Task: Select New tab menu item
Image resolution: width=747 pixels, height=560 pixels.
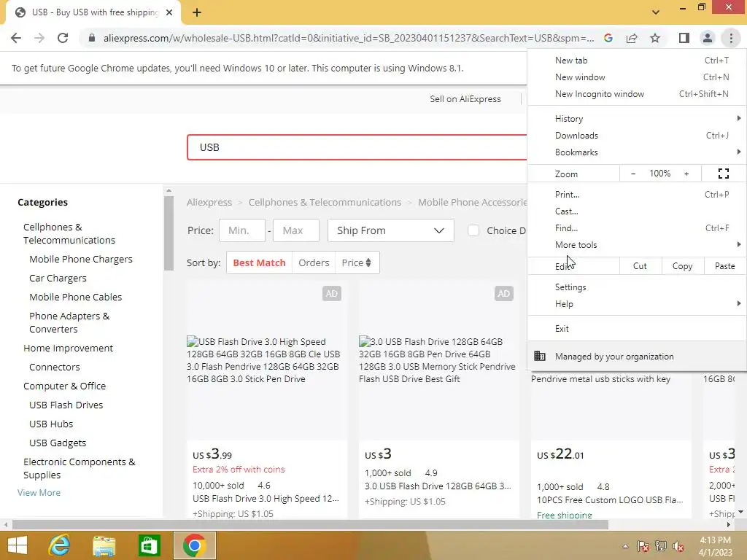Action: 636,60
